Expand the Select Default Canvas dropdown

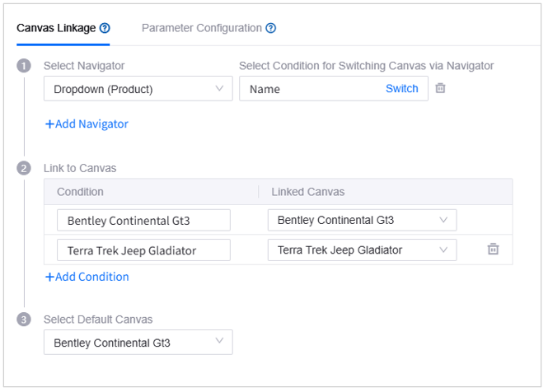coord(138,342)
